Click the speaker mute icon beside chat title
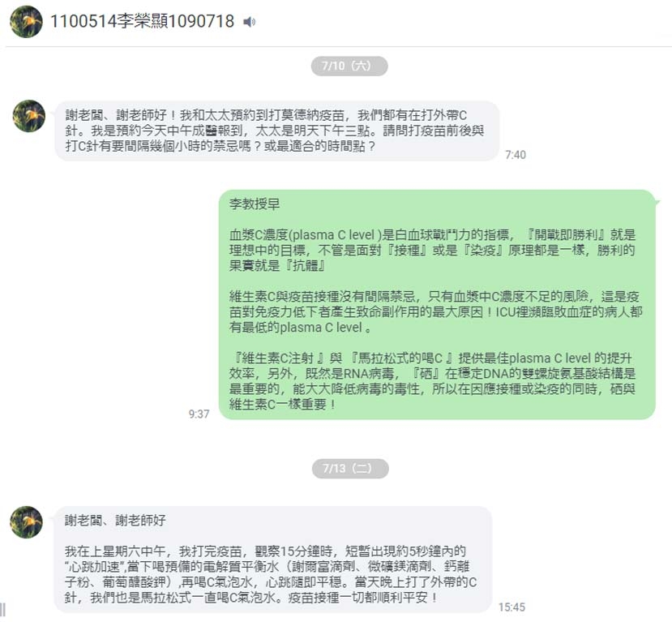Screen dimensions: 672x622 point(250,21)
